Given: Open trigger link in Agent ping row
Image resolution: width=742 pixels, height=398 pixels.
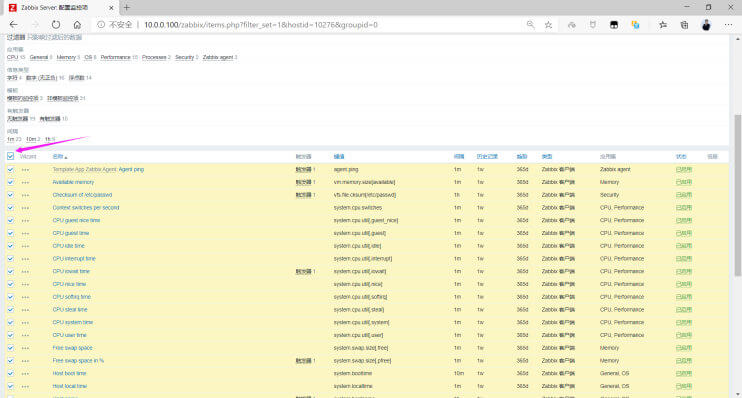Looking at the screenshot, I should [303, 169].
